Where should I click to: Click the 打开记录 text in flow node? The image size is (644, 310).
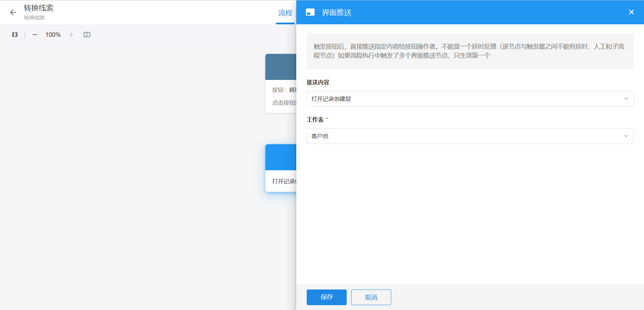point(283,181)
